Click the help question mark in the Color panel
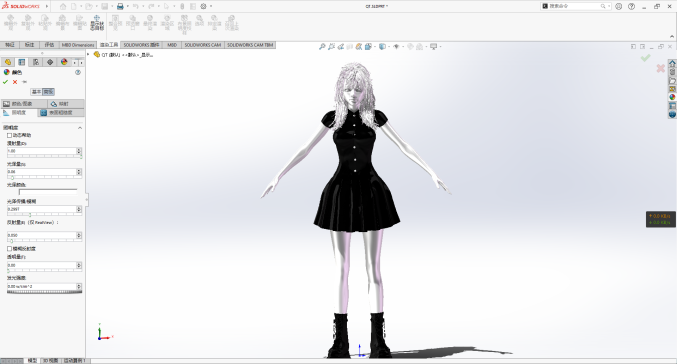 pyautogui.click(x=78, y=73)
